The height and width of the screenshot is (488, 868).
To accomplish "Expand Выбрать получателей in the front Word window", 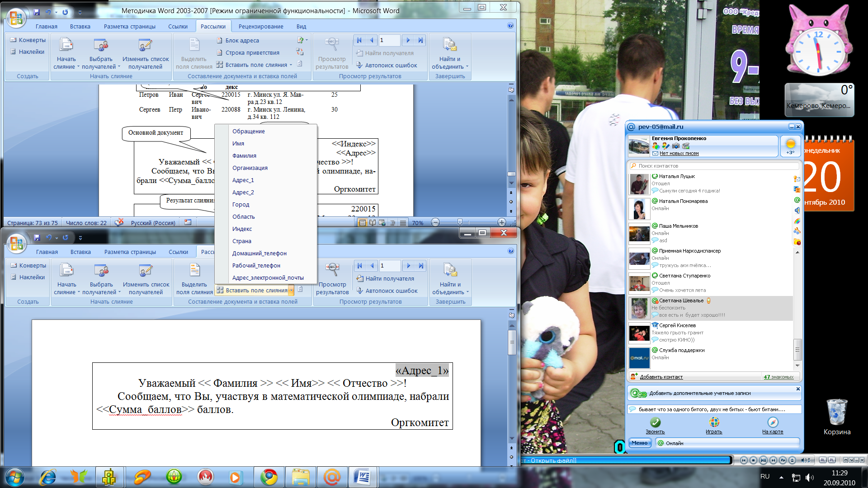I will point(101,279).
